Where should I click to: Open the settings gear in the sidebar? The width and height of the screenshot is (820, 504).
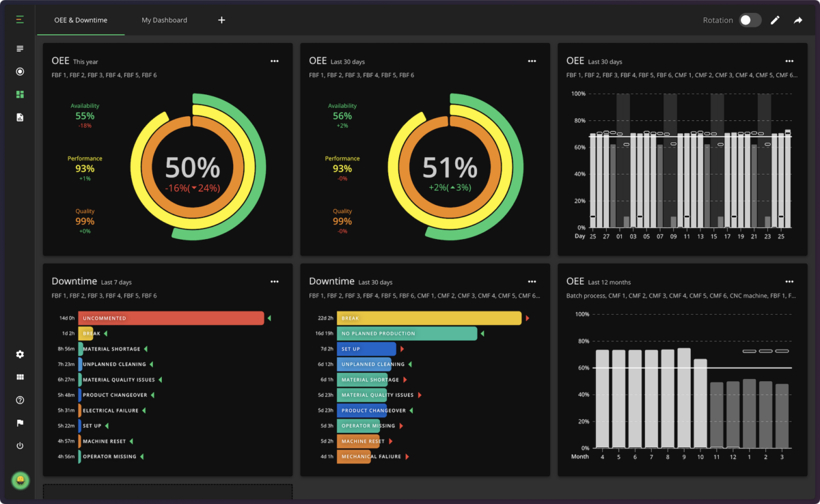point(19,354)
